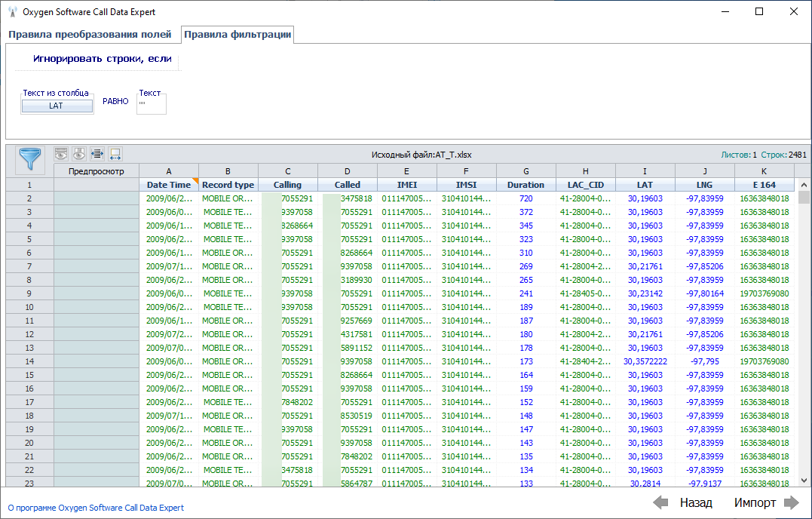Click the antenna app icon in title bar
The height and width of the screenshot is (519, 812).
tap(13, 12)
